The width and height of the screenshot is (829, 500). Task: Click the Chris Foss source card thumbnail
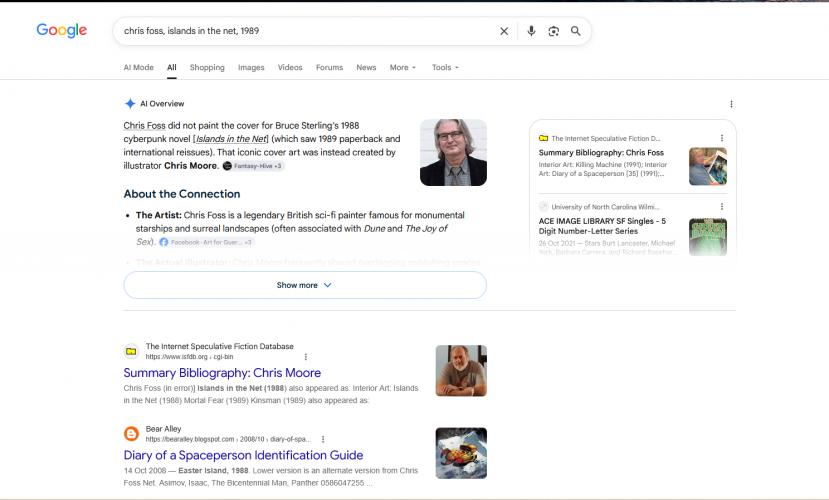[708, 166]
